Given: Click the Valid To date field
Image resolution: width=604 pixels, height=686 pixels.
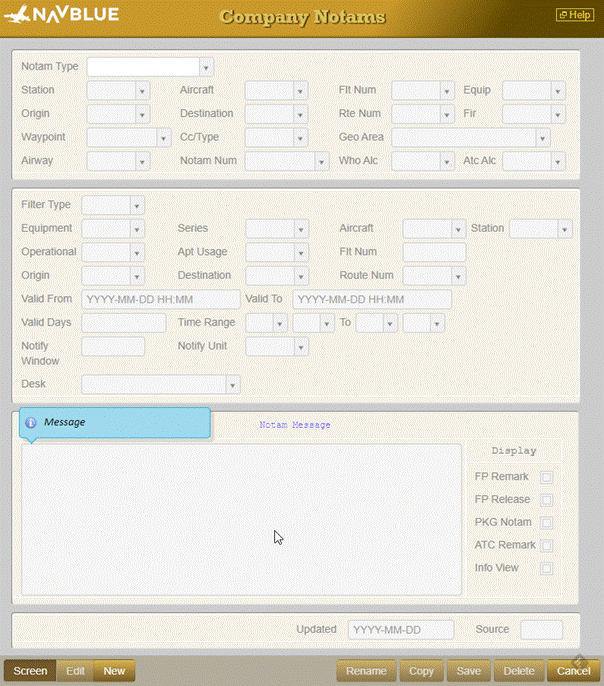Looking at the screenshot, I should [372, 300].
